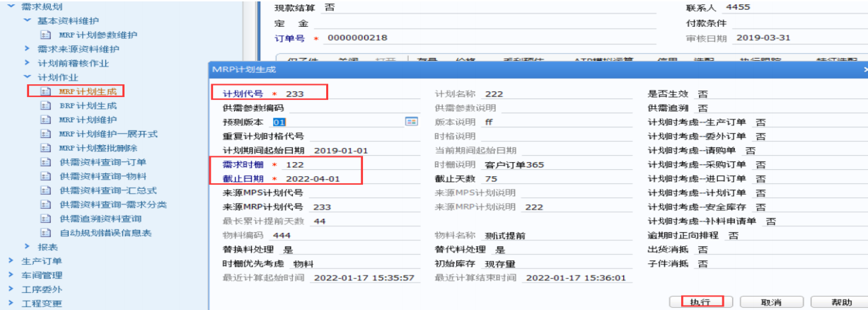The image size is (868, 310).
Task: Click the 计划代号 input field
Action: 354,93
